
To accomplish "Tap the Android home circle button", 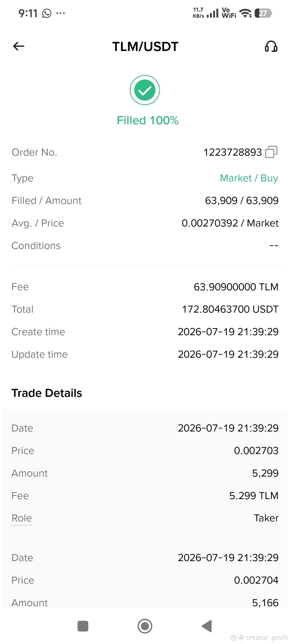I will 145,626.
